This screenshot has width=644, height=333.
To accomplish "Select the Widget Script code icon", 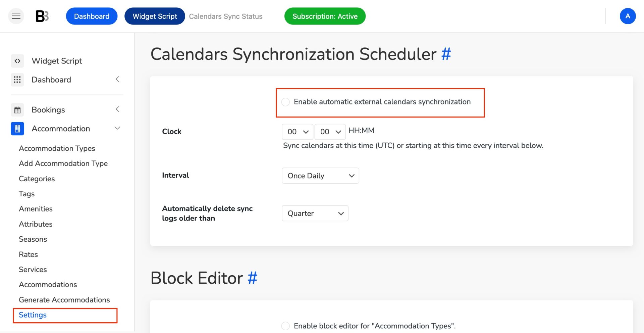I will pos(17,61).
